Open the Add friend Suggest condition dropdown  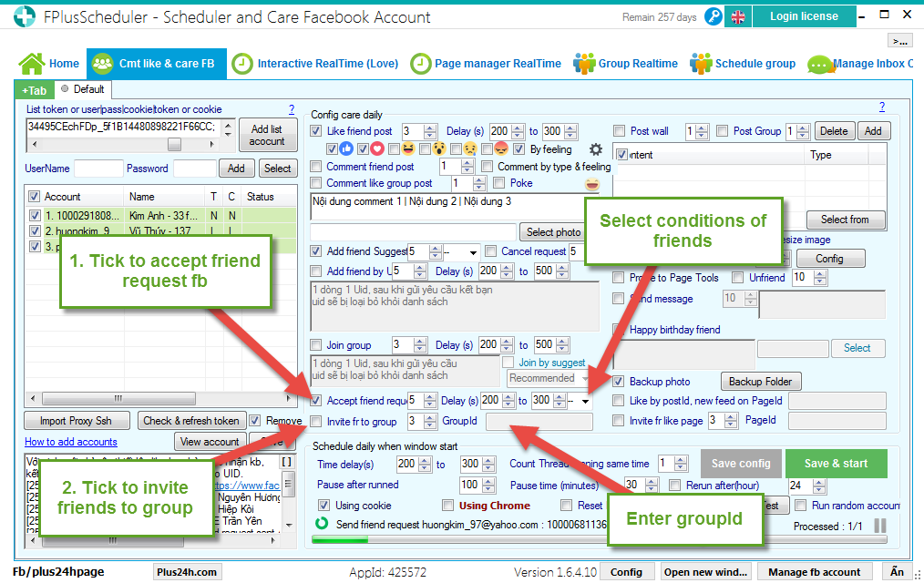pyautogui.click(x=472, y=251)
